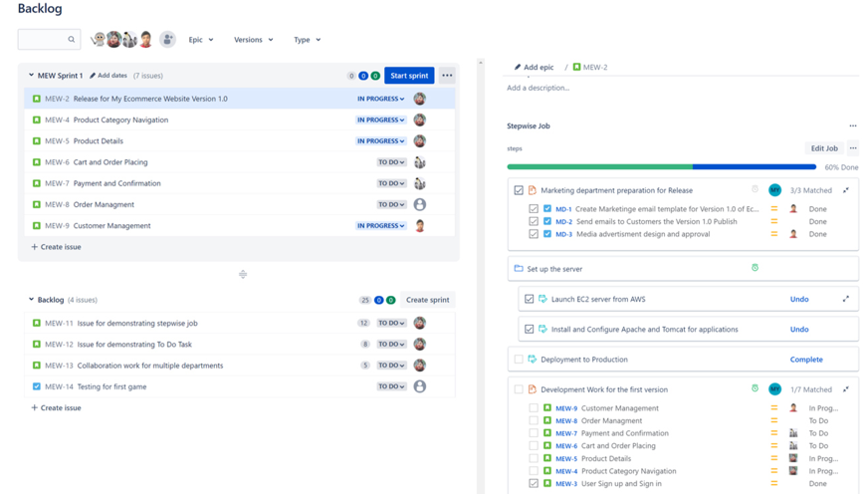Open the Versions filter menu
The image size is (868, 494).
253,40
